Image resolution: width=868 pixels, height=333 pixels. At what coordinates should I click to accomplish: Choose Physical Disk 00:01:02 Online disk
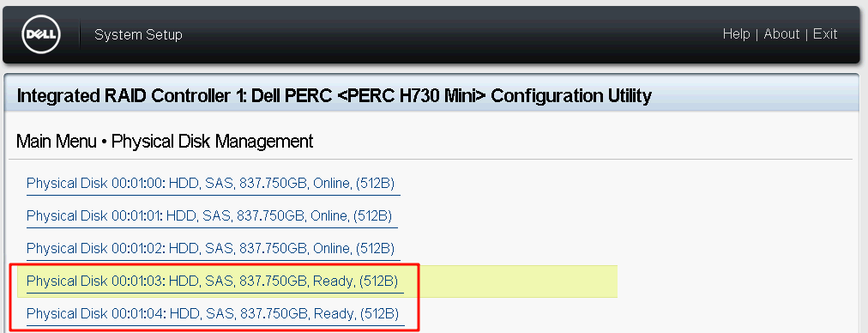(210, 248)
